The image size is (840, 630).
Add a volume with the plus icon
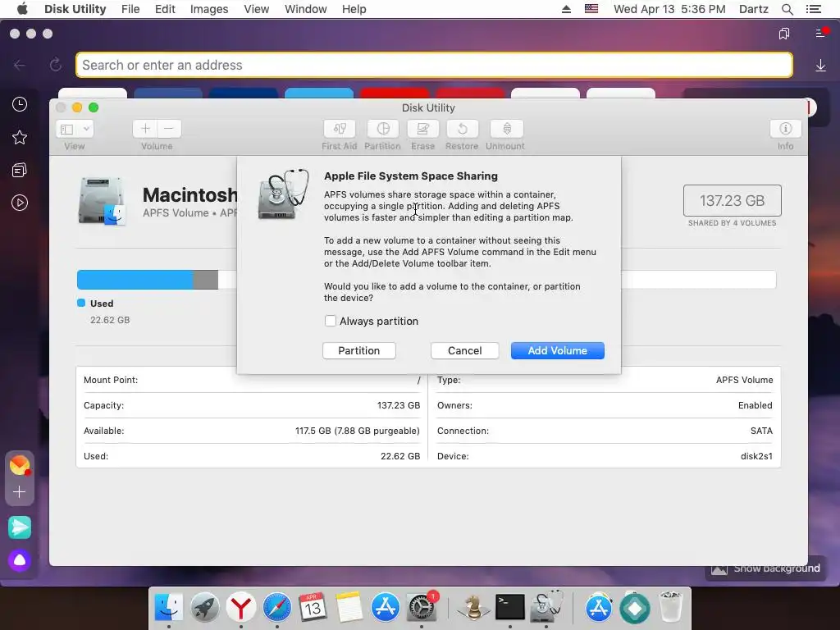pyautogui.click(x=145, y=129)
